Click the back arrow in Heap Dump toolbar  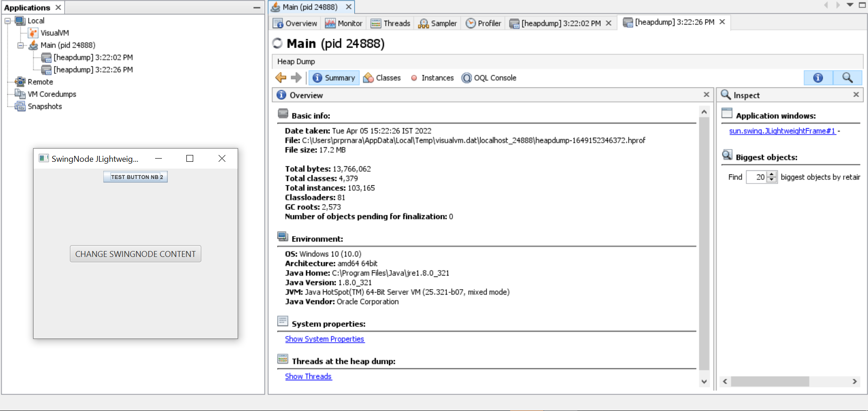[x=281, y=78]
